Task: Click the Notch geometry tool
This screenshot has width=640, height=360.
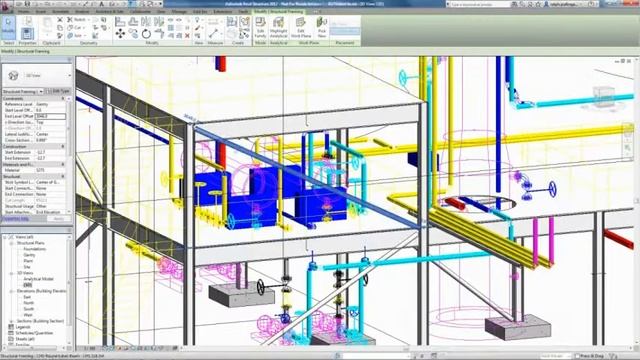Action: pos(77,20)
